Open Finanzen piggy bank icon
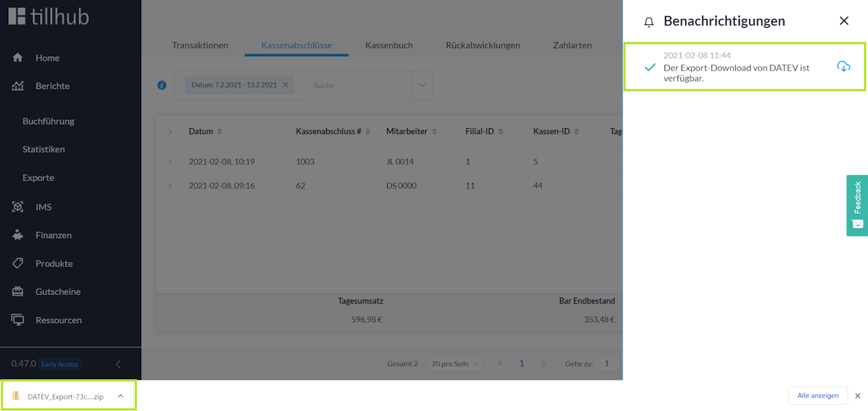The image size is (868, 411). 18,235
